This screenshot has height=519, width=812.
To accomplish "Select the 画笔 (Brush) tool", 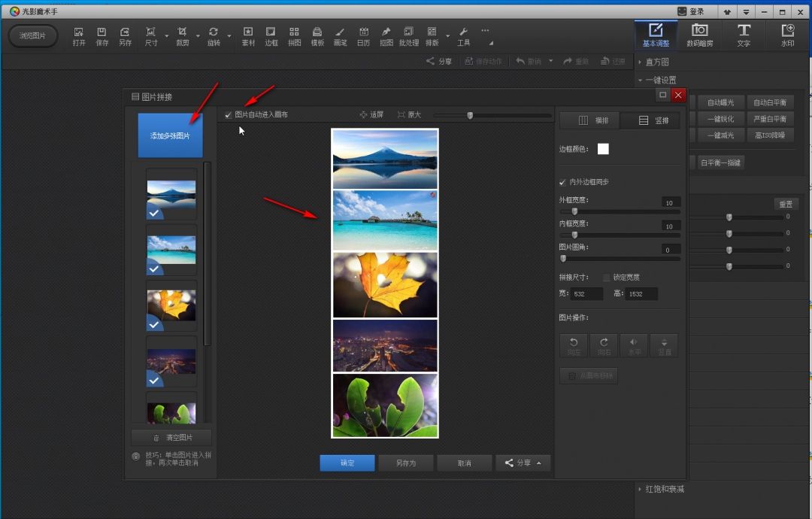I will [x=340, y=36].
